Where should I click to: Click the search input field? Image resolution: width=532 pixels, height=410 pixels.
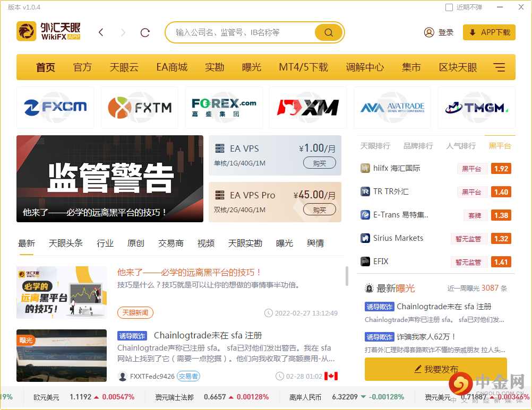240,32
